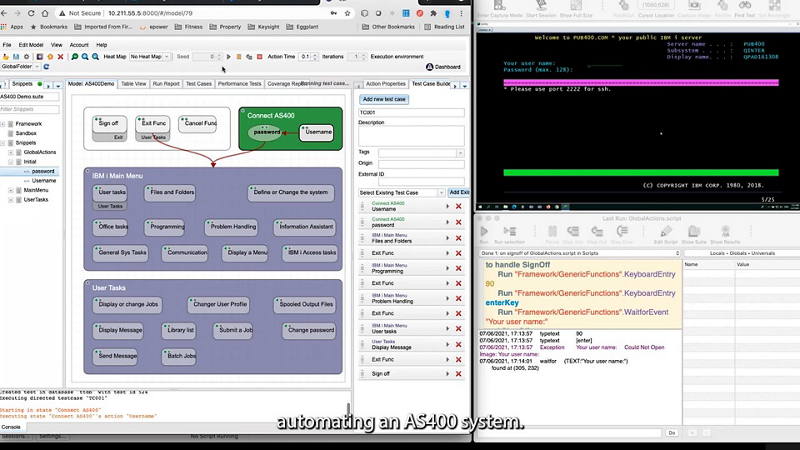Screen dimensions: 800x450
Task: Click Enter Capture Mode icon
Action: pyautogui.click(x=499, y=6)
